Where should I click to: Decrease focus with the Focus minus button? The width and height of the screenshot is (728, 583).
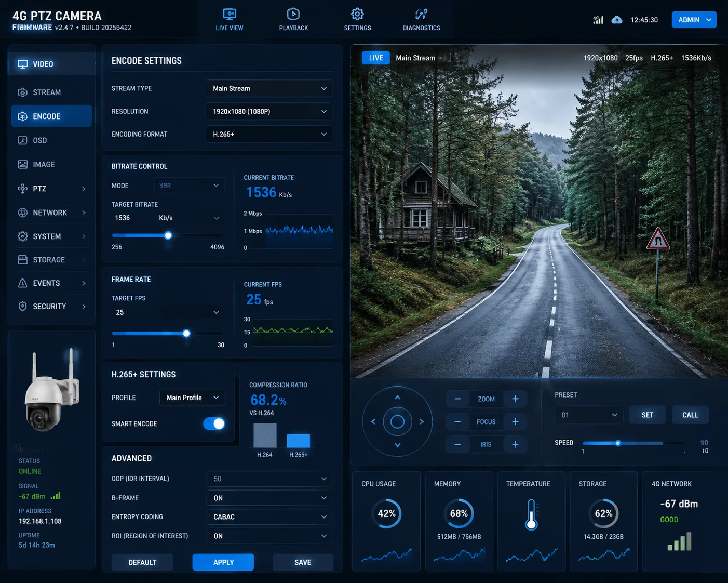click(x=457, y=421)
